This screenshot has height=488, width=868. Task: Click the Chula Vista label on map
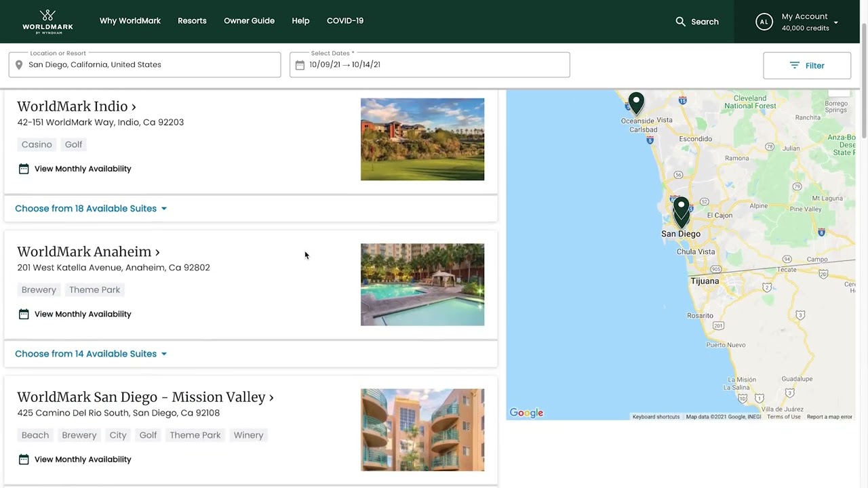click(x=696, y=251)
